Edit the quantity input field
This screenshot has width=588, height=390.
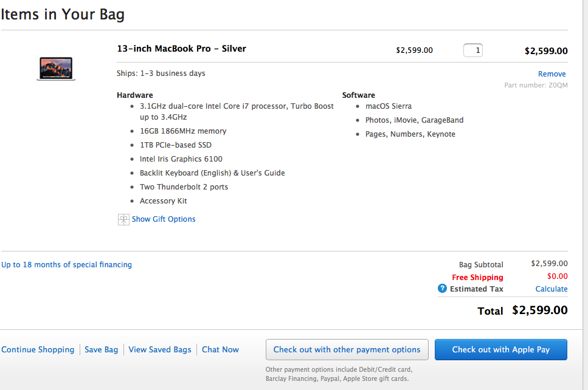473,50
